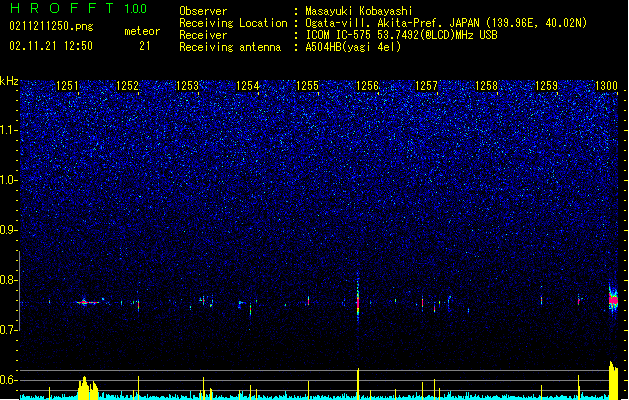Click the 'meteor' label
629x400 pixels.
point(142,31)
